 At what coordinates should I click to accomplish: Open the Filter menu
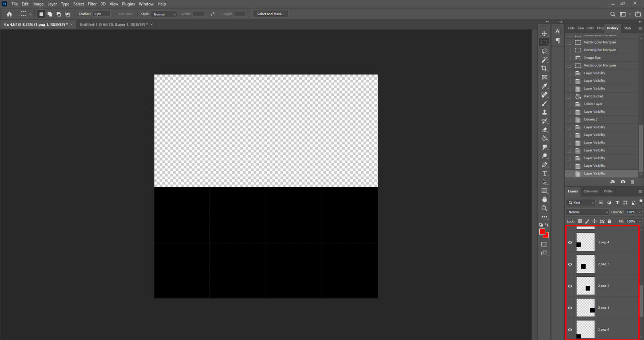click(92, 4)
